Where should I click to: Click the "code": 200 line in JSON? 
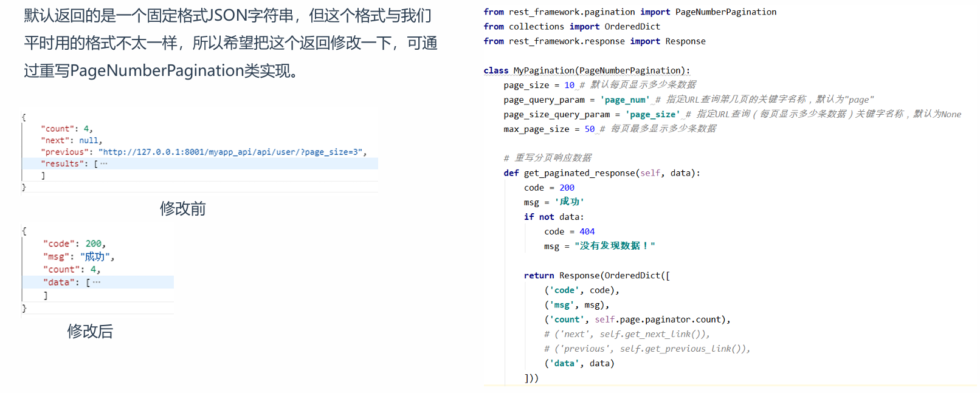74,244
